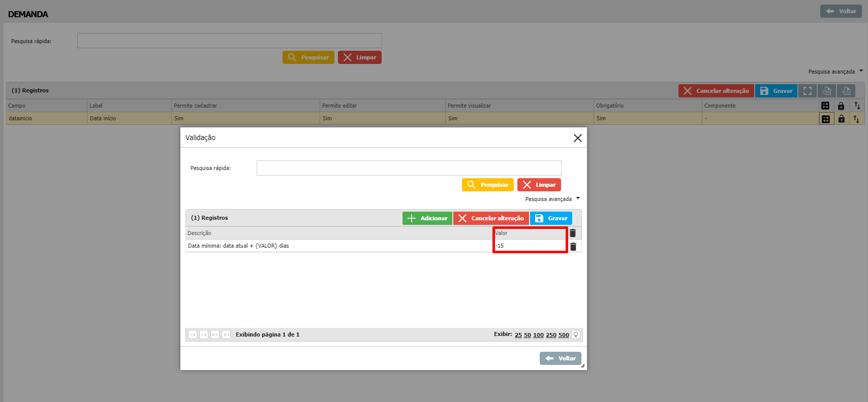Click the Componente cell of the datainicio row

click(x=760, y=118)
